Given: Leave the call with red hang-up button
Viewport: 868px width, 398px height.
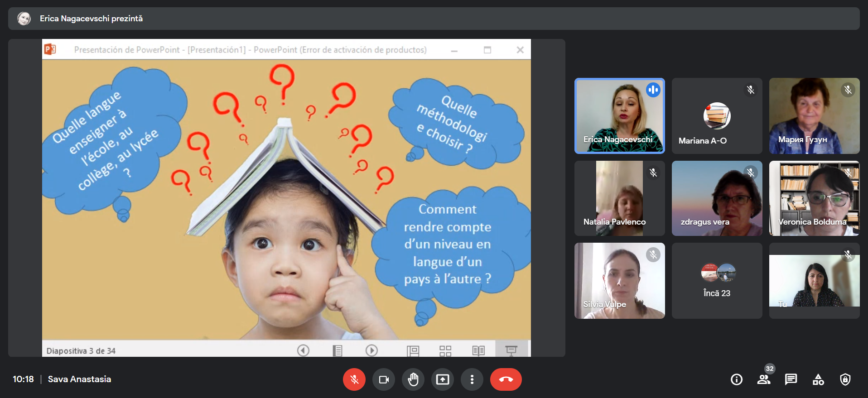Looking at the screenshot, I should (x=506, y=379).
